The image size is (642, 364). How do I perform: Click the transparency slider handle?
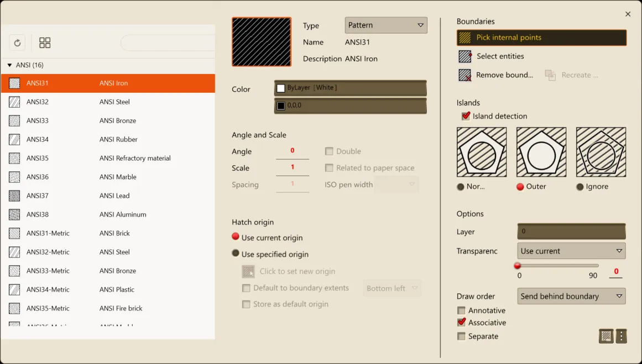pos(518,266)
